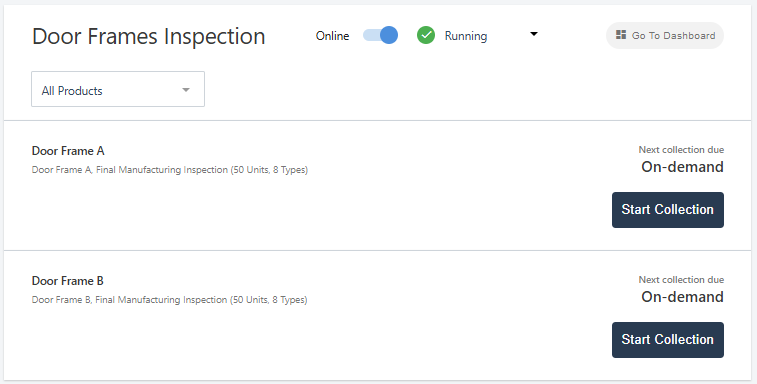This screenshot has width=757, height=384.
Task: Select the Door Frame A title
Action: tap(68, 151)
